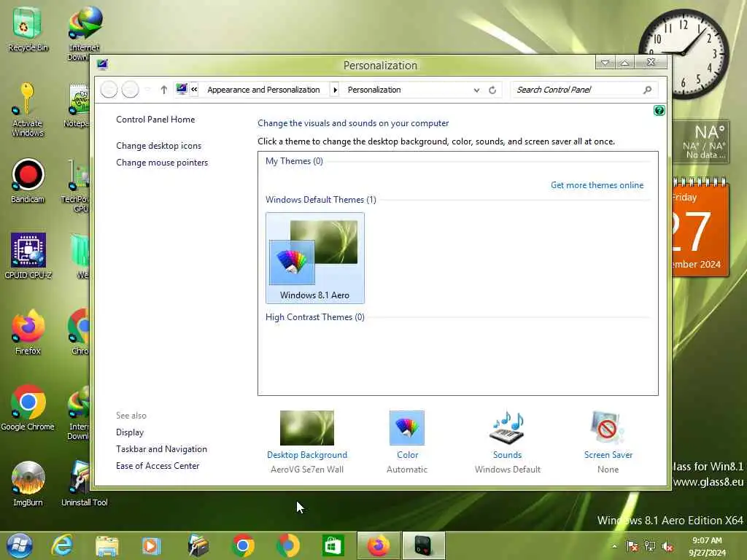The image size is (747, 560).
Task: Open Taskbar and Navigation link
Action: [161, 449]
